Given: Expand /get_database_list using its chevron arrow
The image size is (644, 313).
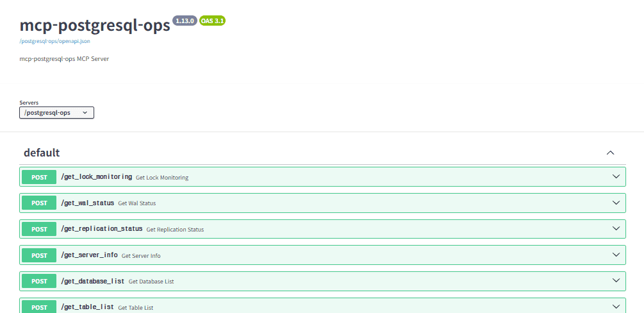Looking at the screenshot, I should click(616, 281).
